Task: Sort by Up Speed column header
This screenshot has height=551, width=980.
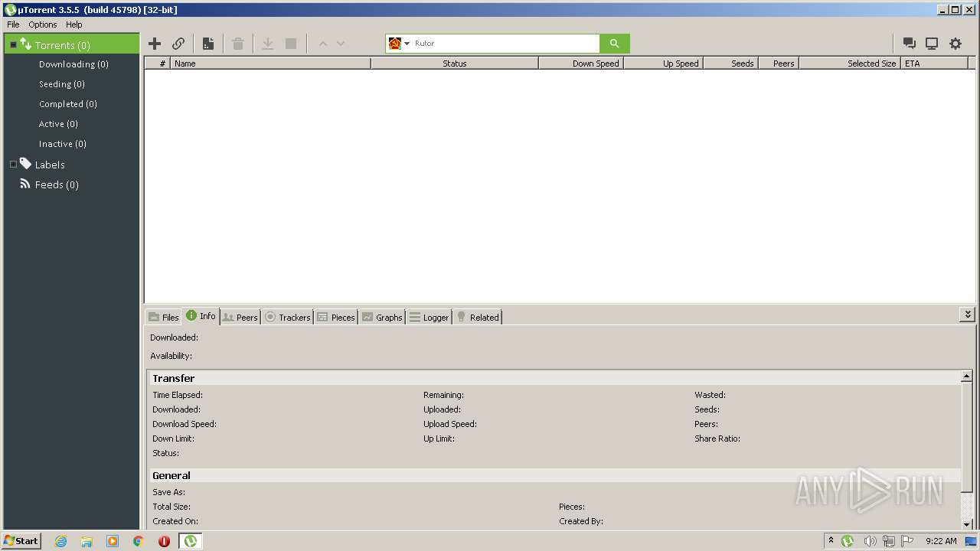Action: (663, 64)
